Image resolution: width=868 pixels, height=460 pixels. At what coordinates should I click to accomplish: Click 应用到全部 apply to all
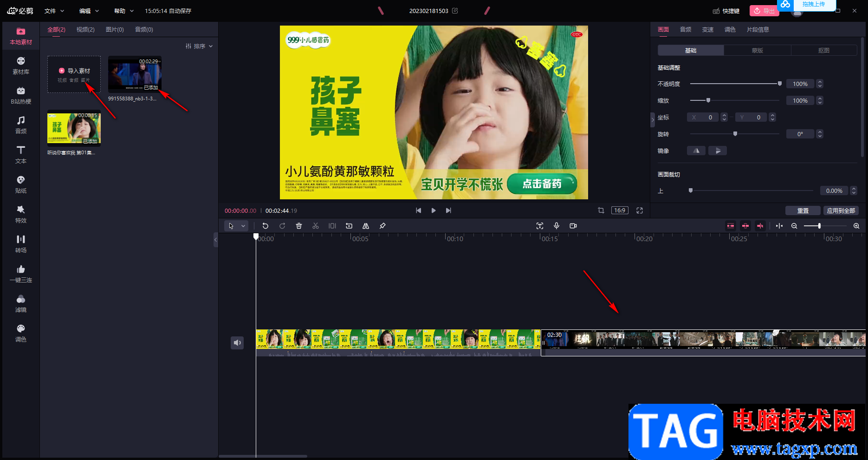[x=841, y=210]
